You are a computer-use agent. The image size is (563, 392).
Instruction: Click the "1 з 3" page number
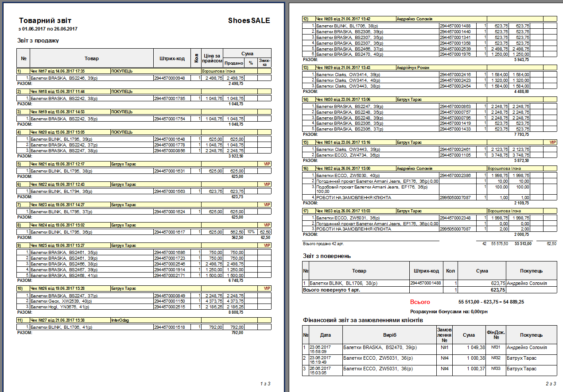(x=265, y=383)
